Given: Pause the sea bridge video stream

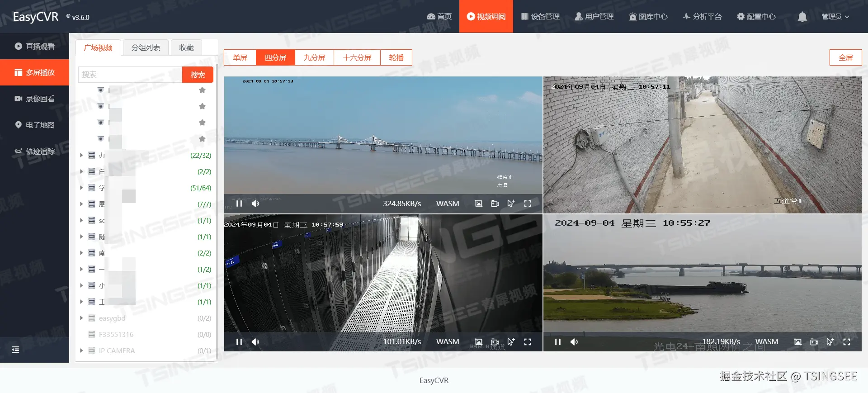Looking at the screenshot, I should tap(239, 204).
